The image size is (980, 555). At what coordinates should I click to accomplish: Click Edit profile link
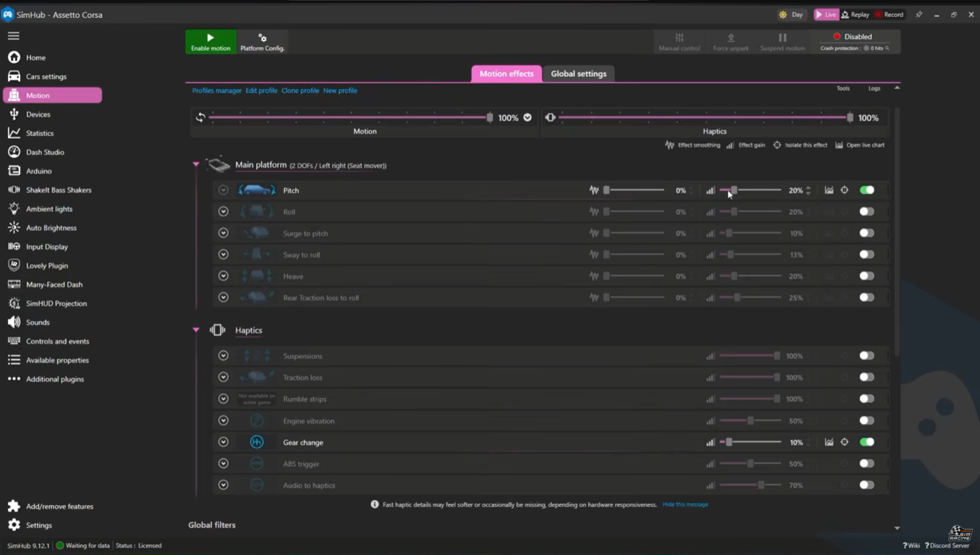261,90
